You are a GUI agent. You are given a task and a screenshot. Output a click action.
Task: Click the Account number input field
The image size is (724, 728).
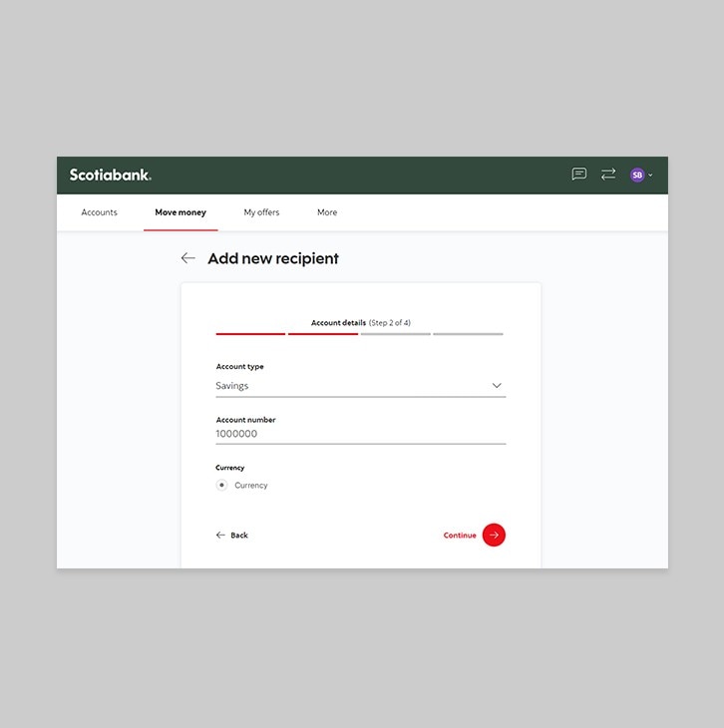(x=361, y=434)
